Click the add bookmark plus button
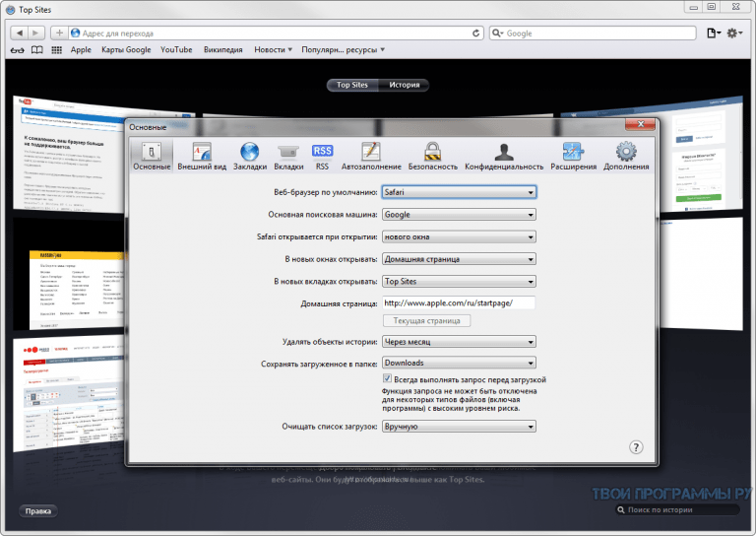The image size is (756, 536). click(59, 33)
